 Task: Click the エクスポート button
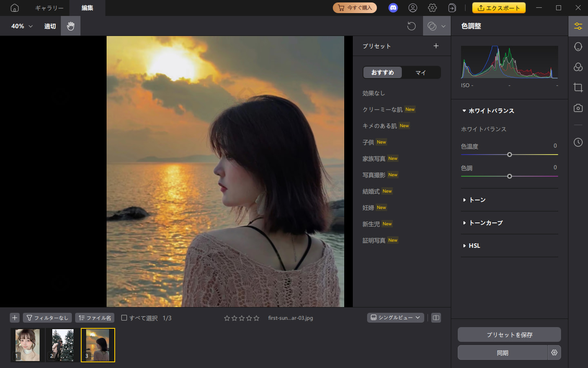click(x=499, y=7)
